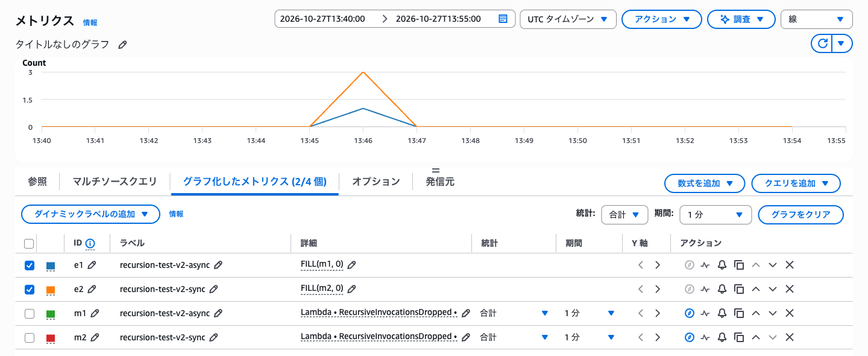Open the global 統計 合計 dropdown
This screenshot has width=868, height=356.
(624, 215)
